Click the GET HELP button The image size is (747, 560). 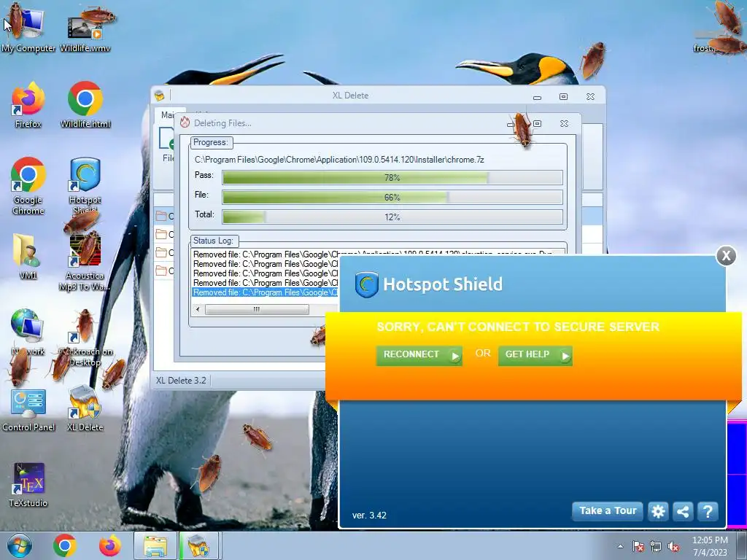pos(535,355)
